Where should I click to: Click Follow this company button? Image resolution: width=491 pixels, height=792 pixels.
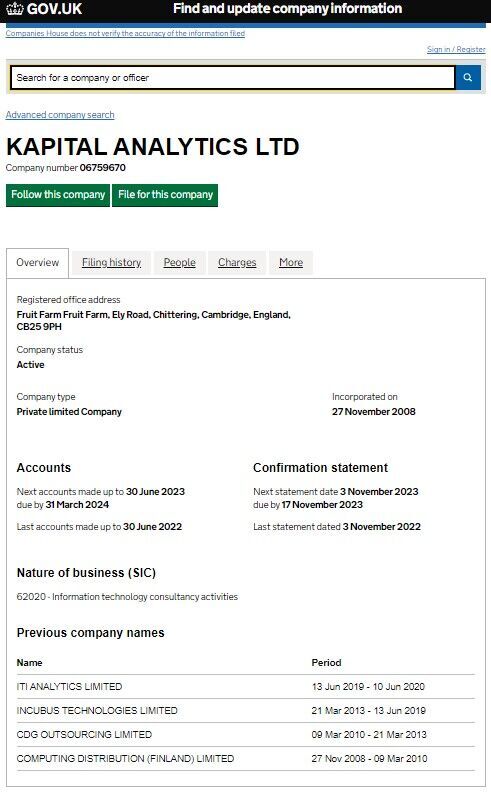pos(58,195)
